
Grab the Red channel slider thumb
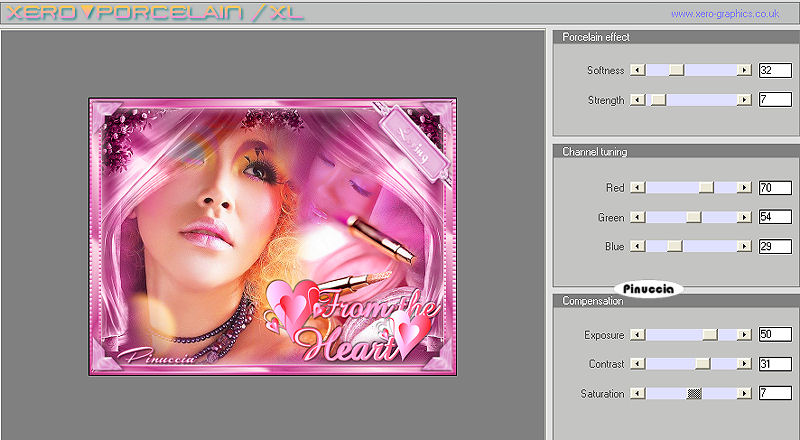coord(706,187)
